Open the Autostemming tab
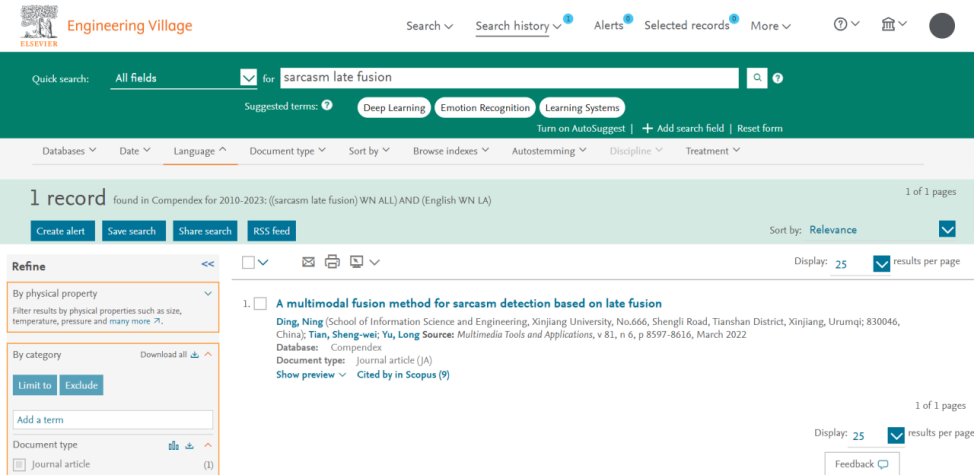This screenshot has height=475, width=974. pyautogui.click(x=549, y=151)
